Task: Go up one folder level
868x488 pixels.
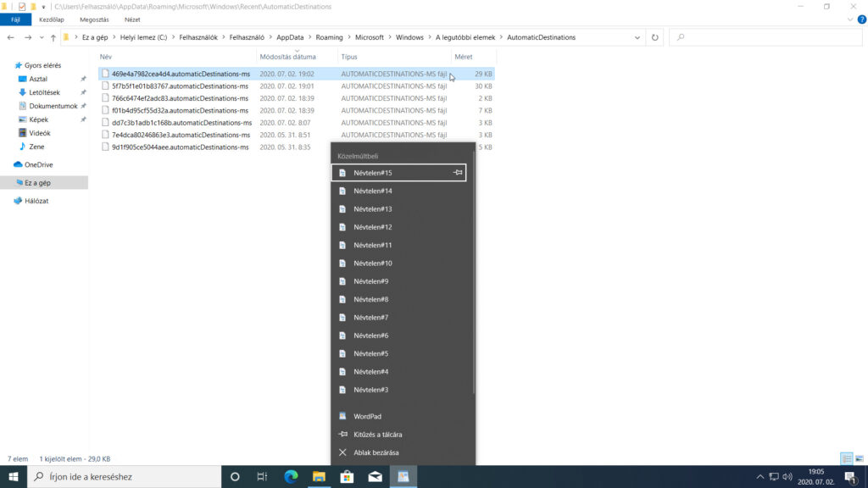Action: coord(53,37)
